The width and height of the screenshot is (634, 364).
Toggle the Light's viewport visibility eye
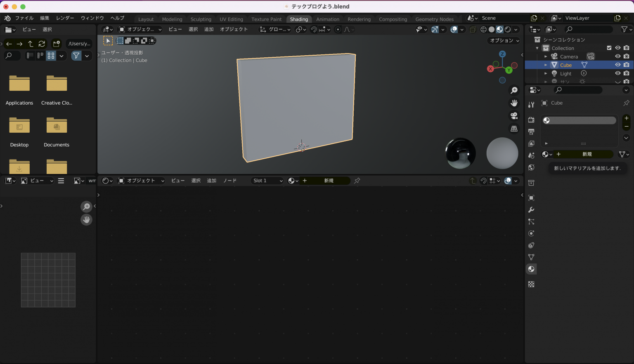pos(618,73)
